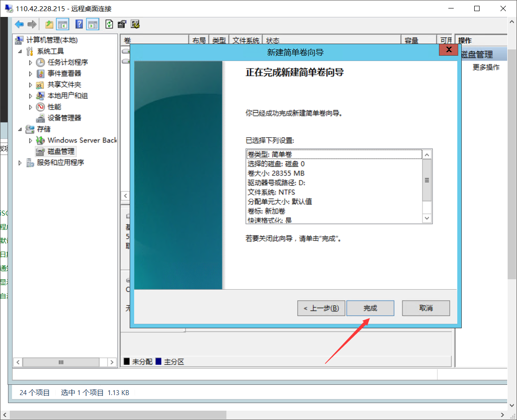
Task: Expand the 任务计划程序 tree node
Action: tap(31, 62)
